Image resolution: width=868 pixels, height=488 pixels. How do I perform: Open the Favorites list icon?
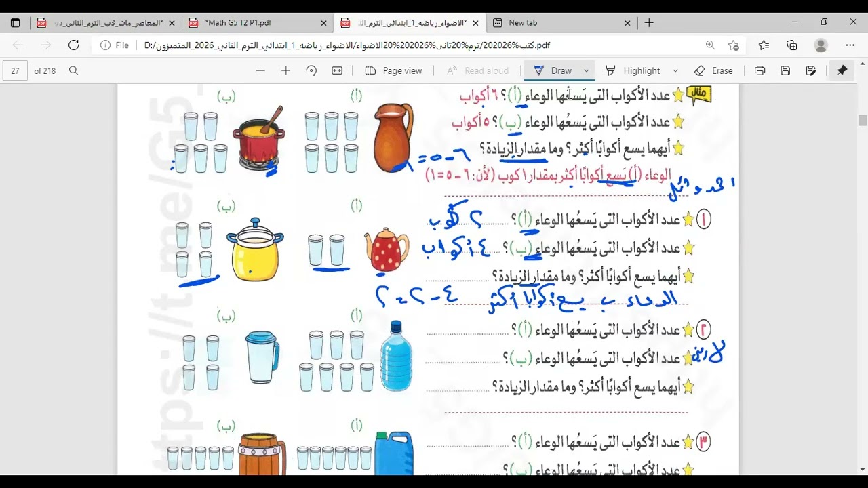[x=764, y=45]
